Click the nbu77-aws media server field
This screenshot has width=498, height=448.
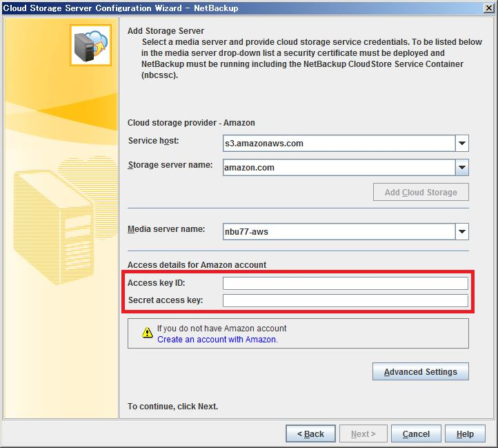(339, 232)
